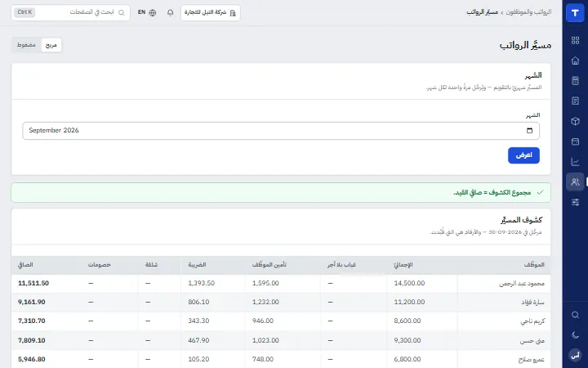Focus the ابحث في الصفحات search box
This screenshot has width=588, height=368.
click(x=71, y=12)
